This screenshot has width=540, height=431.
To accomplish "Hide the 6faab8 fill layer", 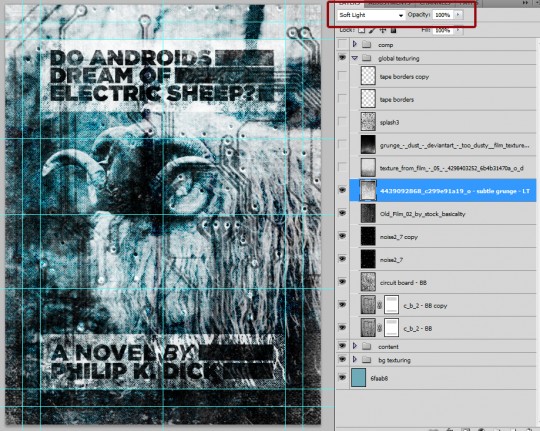I will tap(342, 378).
